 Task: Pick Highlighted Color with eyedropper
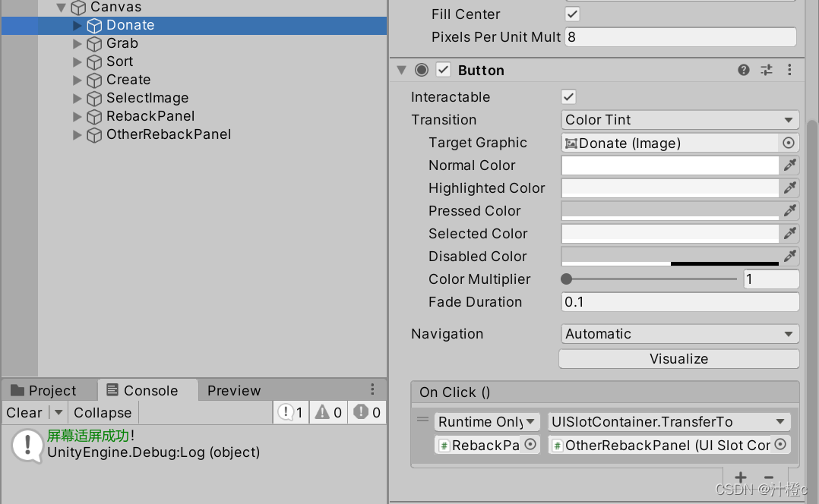[x=790, y=187]
